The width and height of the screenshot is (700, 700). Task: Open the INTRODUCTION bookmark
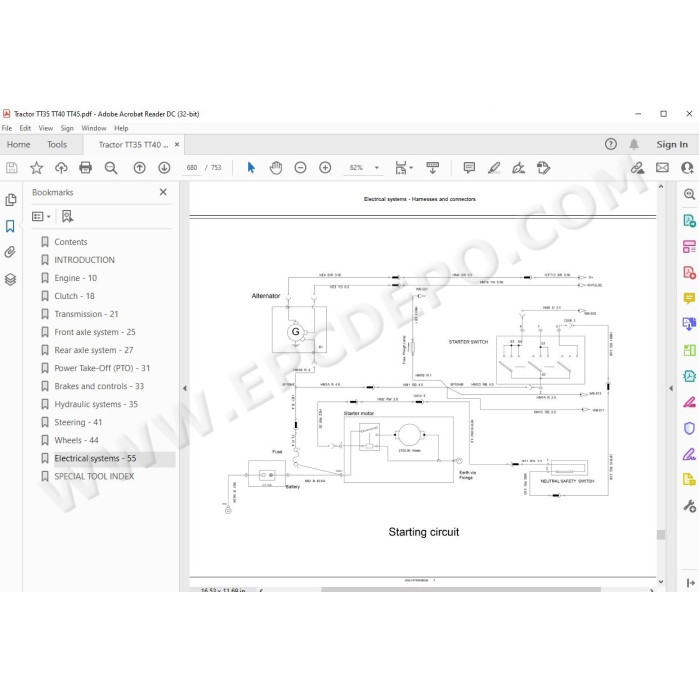tap(84, 260)
